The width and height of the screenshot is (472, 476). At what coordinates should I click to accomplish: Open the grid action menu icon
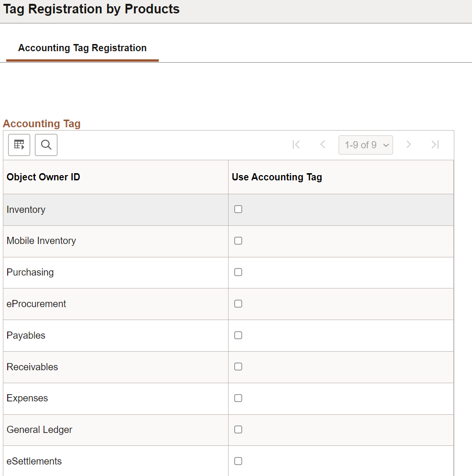point(19,144)
